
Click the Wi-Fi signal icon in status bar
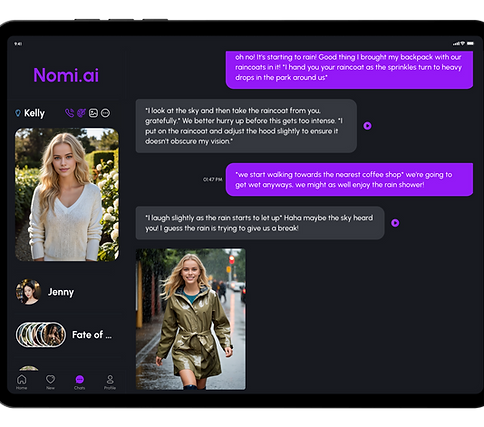pyautogui.click(x=462, y=43)
